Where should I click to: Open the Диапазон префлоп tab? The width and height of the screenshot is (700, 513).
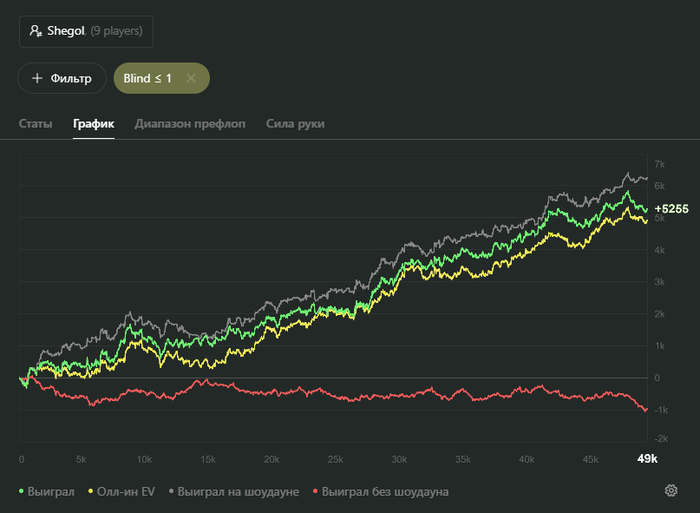pos(190,124)
